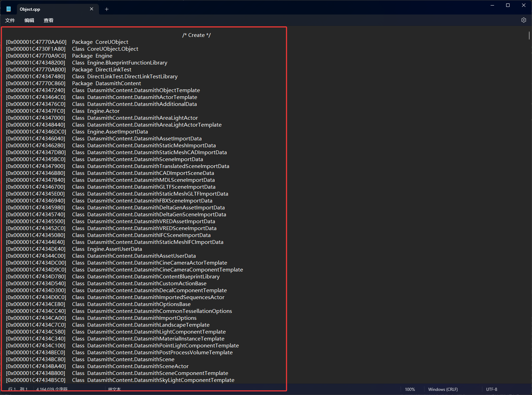Click the DatasmithCommonTessellationOptions line
The height and width of the screenshot is (395, 532).
[x=119, y=311]
